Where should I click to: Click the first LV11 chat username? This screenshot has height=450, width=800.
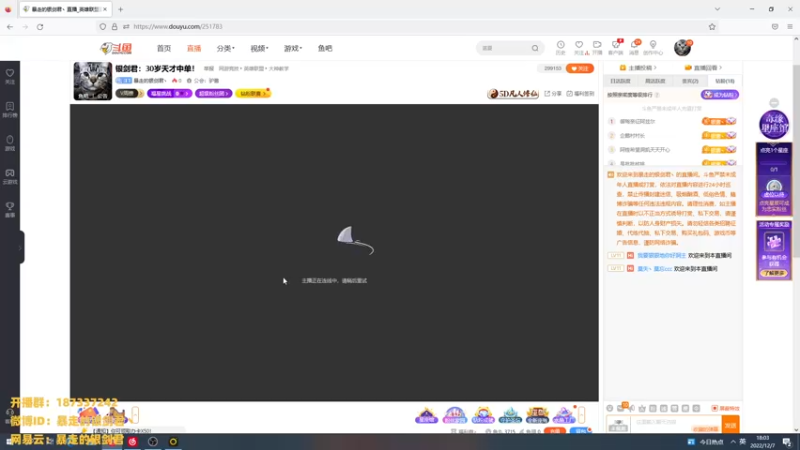661,255
